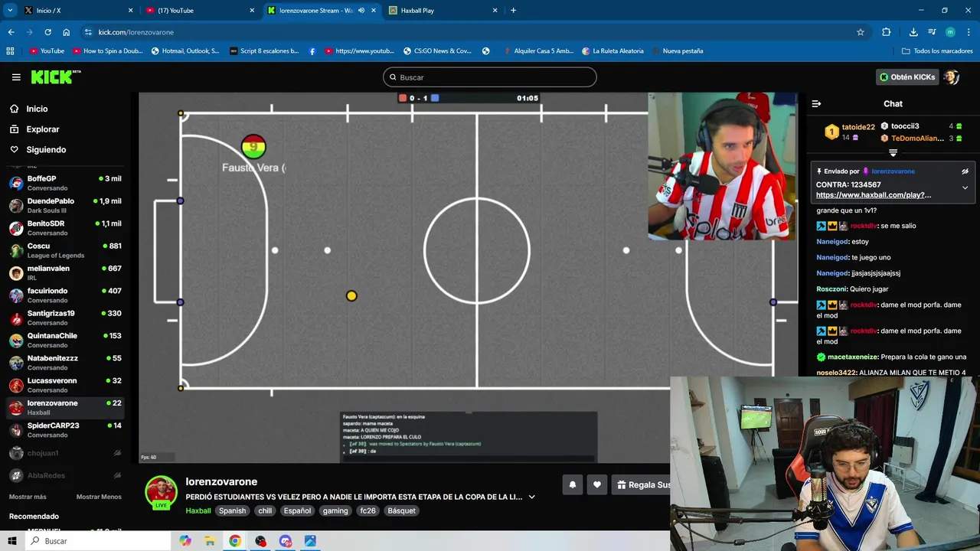Click Obtén KICKs button
Viewport: 980px width, 551px height.
click(x=907, y=77)
